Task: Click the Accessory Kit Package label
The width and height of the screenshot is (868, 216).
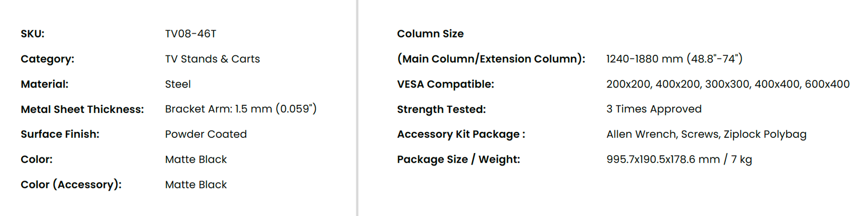Action: [461, 134]
